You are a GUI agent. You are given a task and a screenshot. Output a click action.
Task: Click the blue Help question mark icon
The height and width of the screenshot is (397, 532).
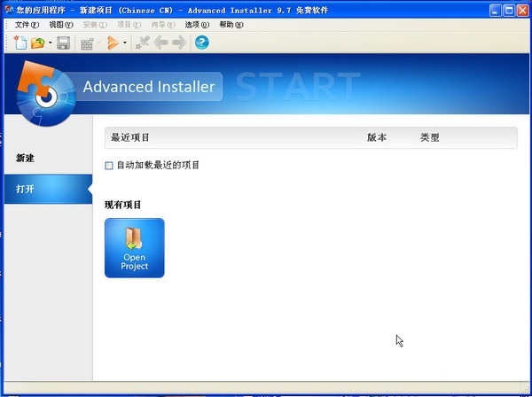[x=202, y=43]
